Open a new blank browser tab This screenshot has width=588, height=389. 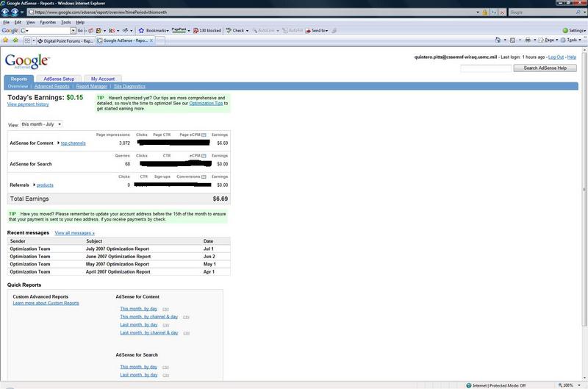(x=160, y=40)
